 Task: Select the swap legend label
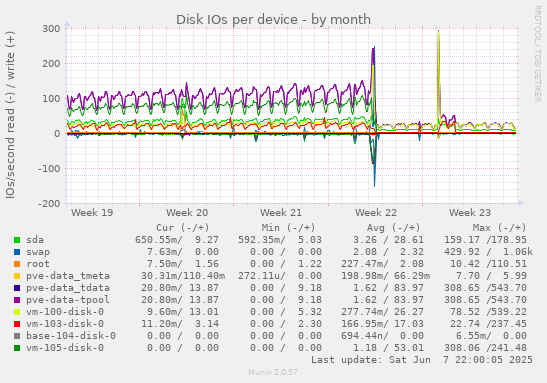(x=38, y=252)
